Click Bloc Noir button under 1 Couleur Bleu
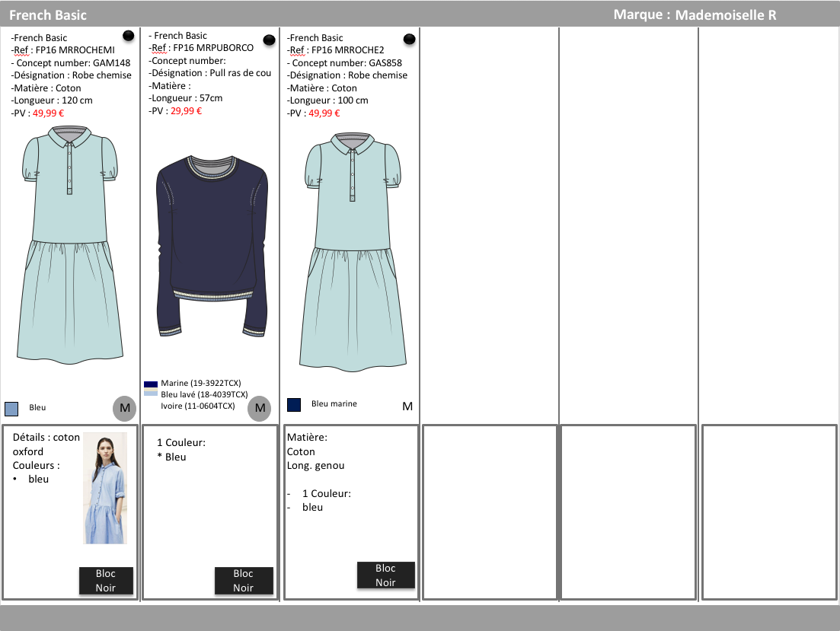This screenshot has height=631, width=840. click(244, 581)
